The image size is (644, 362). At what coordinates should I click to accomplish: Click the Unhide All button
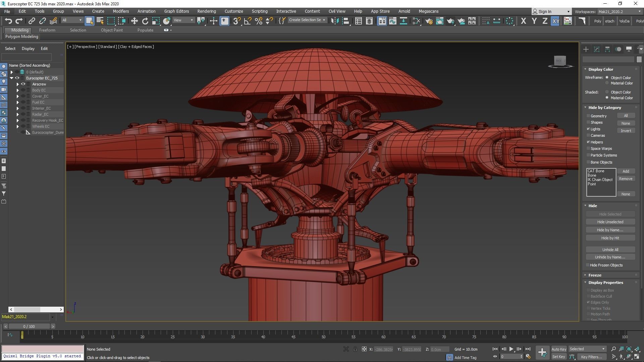coord(610,250)
